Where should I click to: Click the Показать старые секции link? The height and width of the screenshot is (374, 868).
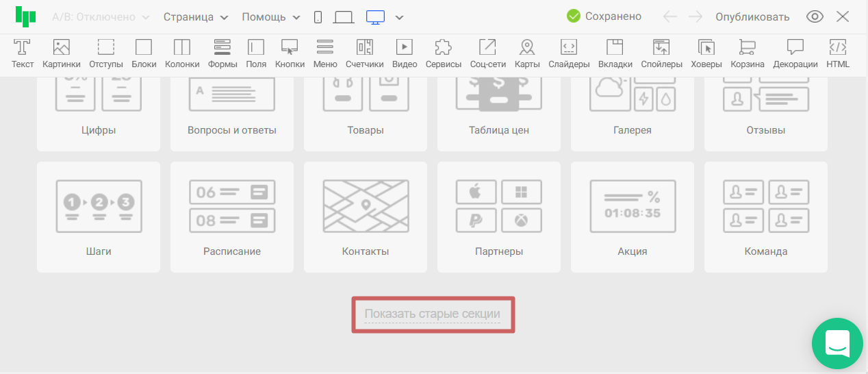tap(432, 314)
